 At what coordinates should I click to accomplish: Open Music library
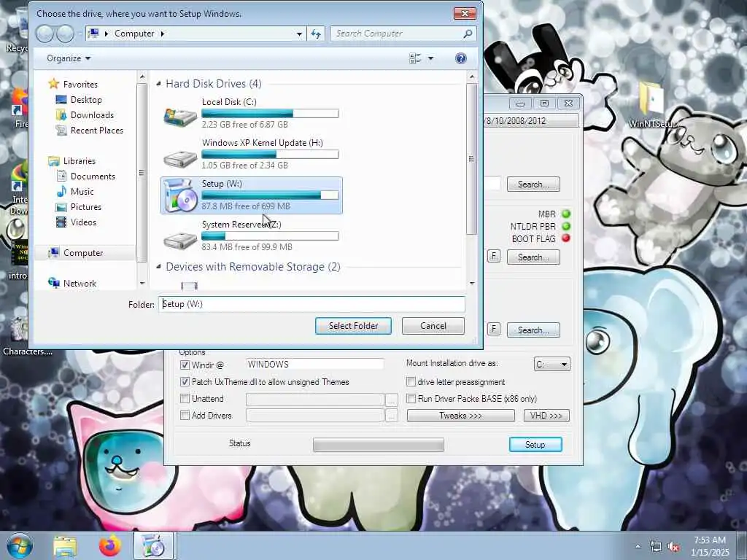pyautogui.click(x=82, y=192)
